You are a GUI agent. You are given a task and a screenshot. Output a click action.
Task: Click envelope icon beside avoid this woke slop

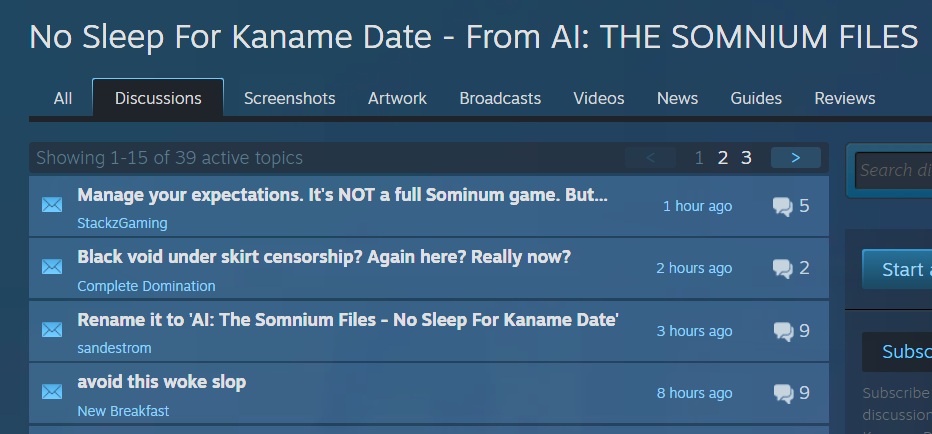pos(52,392)
